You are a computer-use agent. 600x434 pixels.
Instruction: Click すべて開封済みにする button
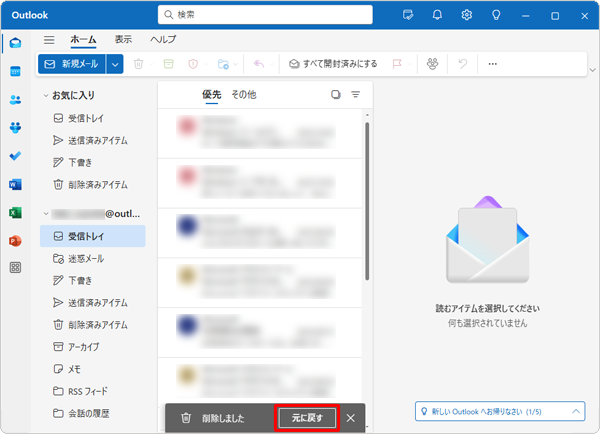(333, 64)
